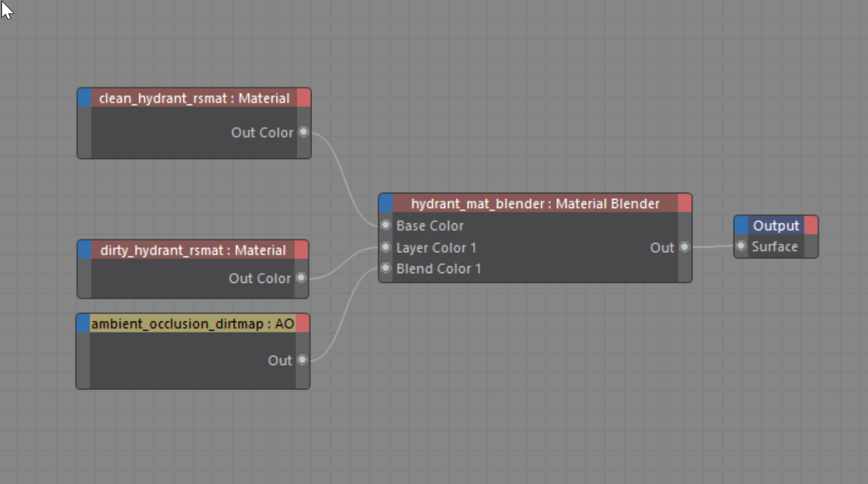
Task: Click red output corner of clean_hydrant_rsmat node
Action: 304,98
